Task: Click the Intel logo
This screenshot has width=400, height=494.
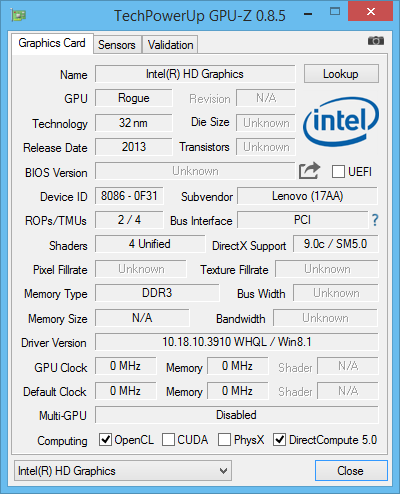Action: point(341,122)
